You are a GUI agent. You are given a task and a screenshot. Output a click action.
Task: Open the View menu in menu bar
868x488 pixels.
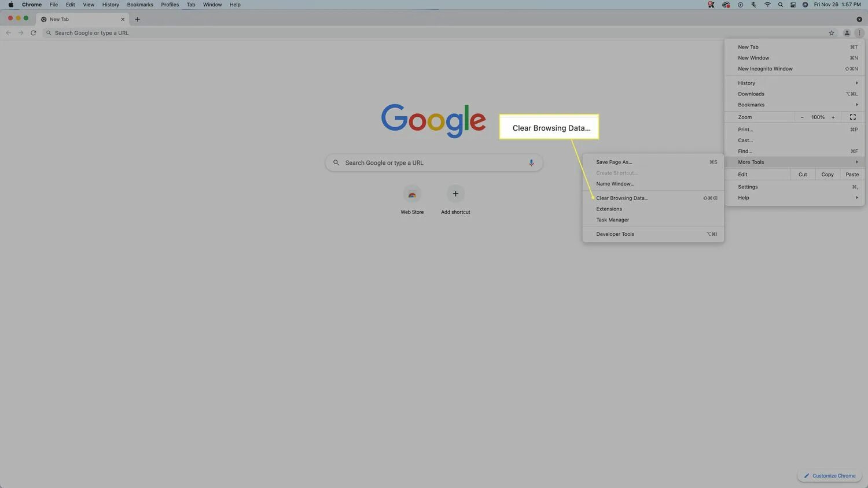pos(89,5)
